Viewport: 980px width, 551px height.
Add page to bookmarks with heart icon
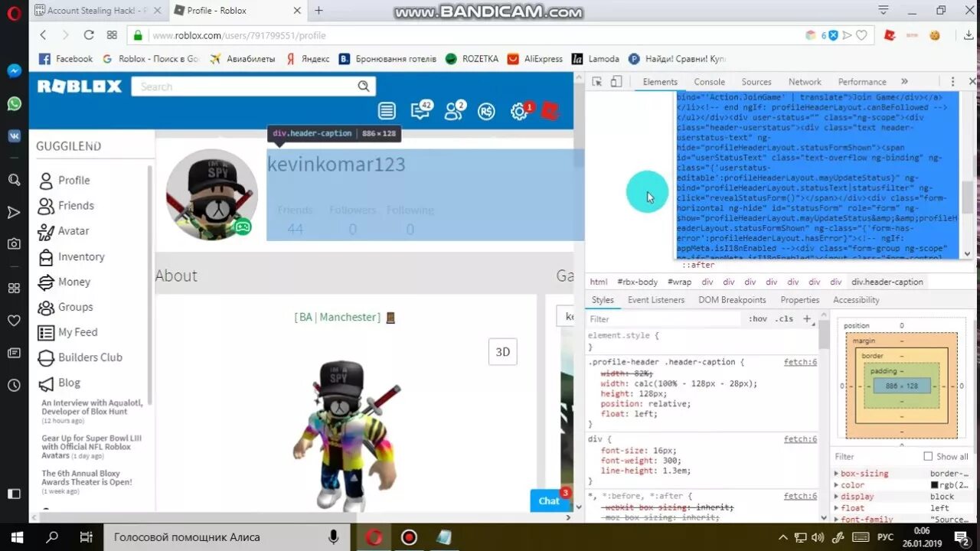[x=861, y=35]
